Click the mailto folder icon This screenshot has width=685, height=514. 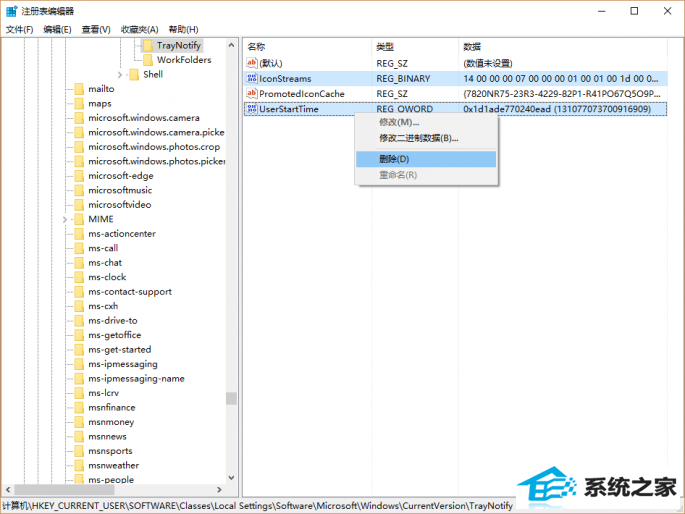point(79,89)
